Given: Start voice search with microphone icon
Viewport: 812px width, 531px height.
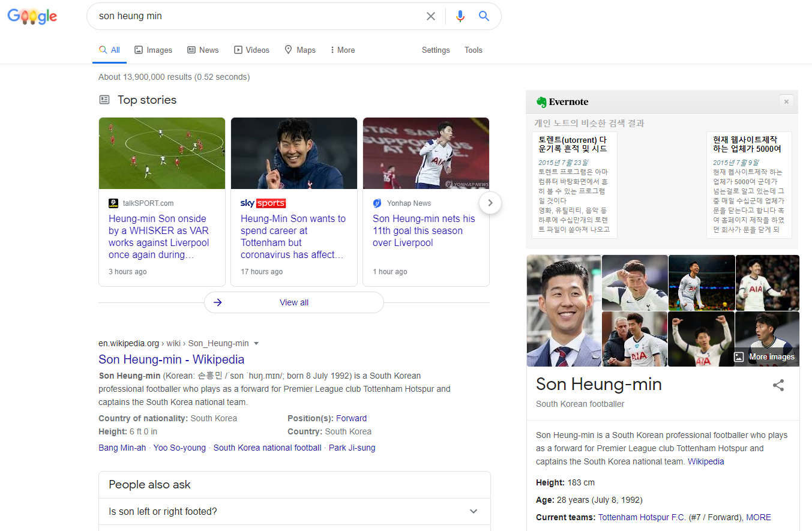Looking at the screenshot, I should coord(460,16).
